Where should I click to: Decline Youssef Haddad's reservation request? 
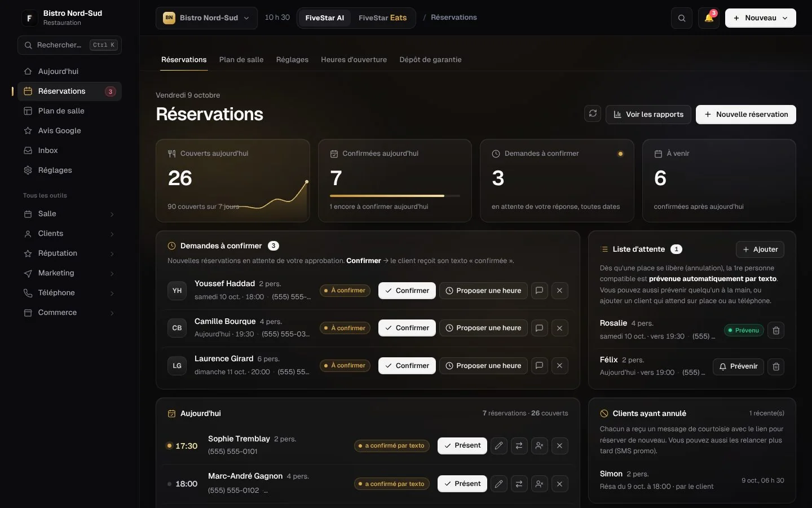pyautogui.click(x=559, y=291)
